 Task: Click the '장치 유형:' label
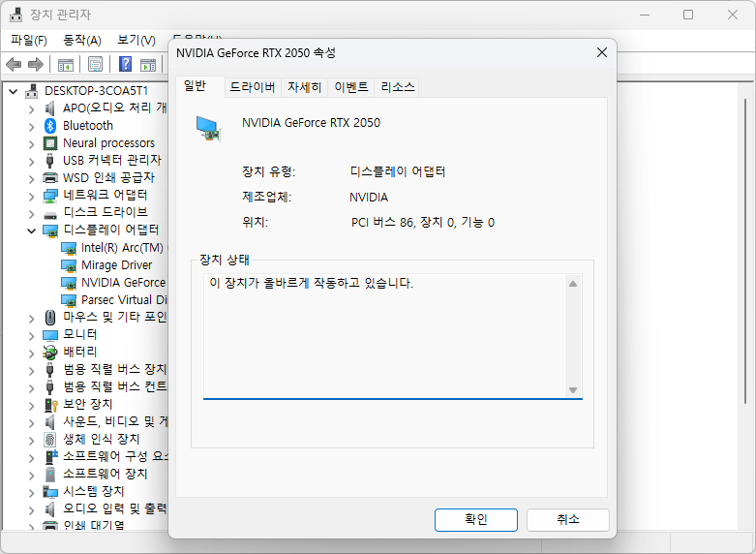tap(268, 171)
